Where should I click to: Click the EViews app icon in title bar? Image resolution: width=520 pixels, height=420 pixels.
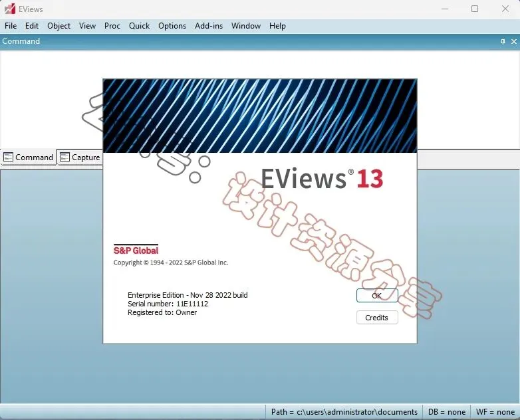pyautogui.click(x=9, y=9)
